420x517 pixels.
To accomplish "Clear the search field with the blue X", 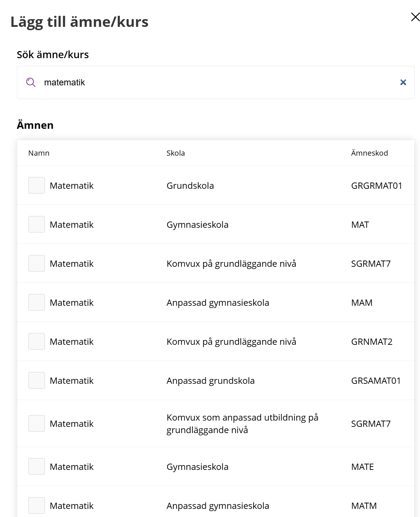I will (x=403, y=82).
